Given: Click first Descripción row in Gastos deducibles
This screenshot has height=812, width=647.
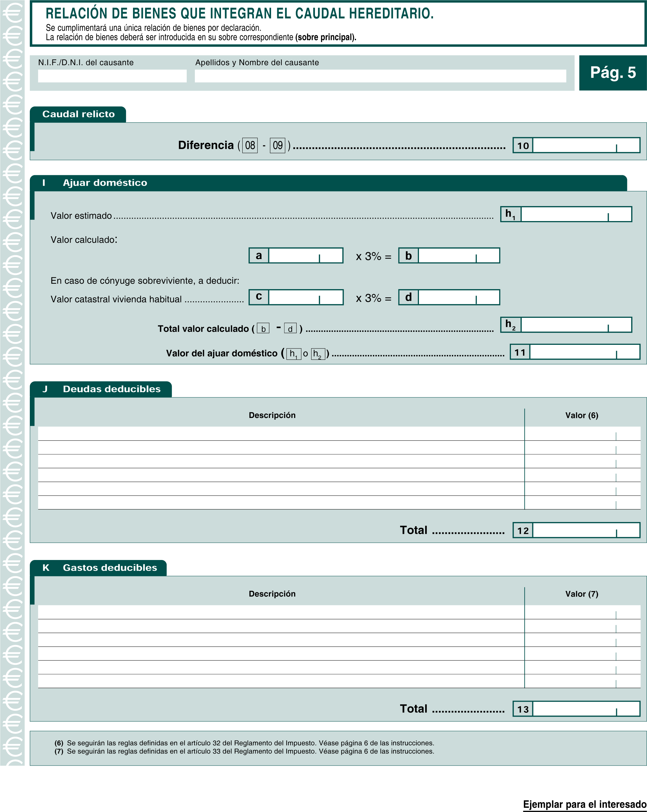Looking at the screenshot, I should click(x=281, y=612).
